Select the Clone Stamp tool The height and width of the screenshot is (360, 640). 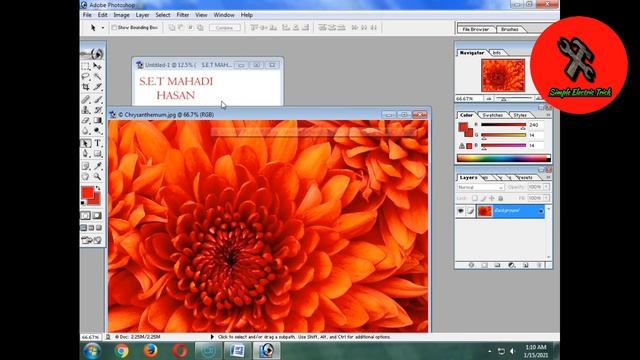coord(86,110)
